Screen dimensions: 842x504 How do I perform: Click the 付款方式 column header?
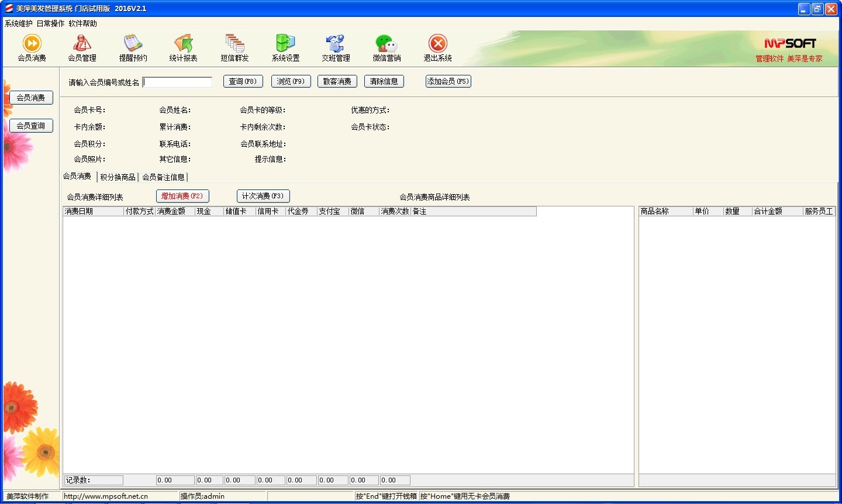pos(140,211)
